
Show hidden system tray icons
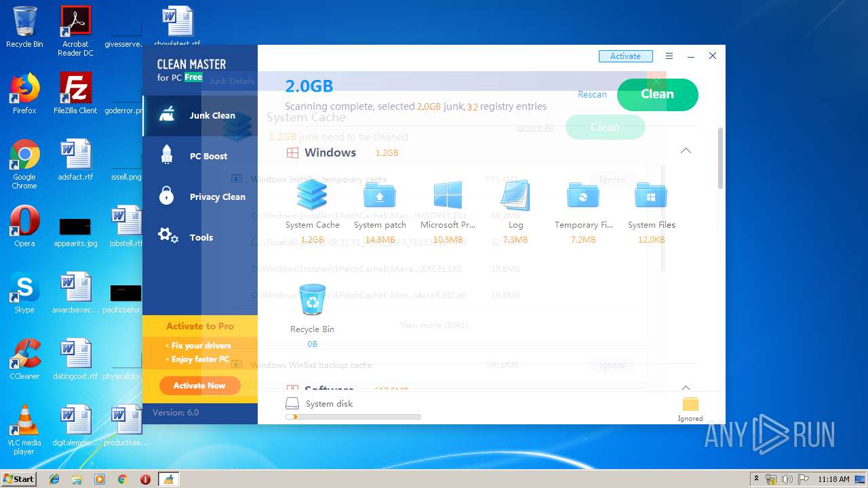(x=756, y=479)
